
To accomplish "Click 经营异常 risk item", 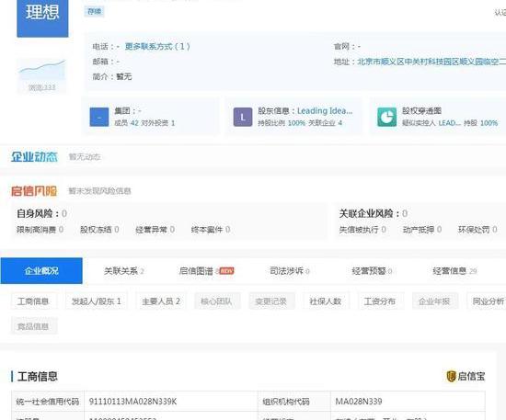I will coord(155,230).
